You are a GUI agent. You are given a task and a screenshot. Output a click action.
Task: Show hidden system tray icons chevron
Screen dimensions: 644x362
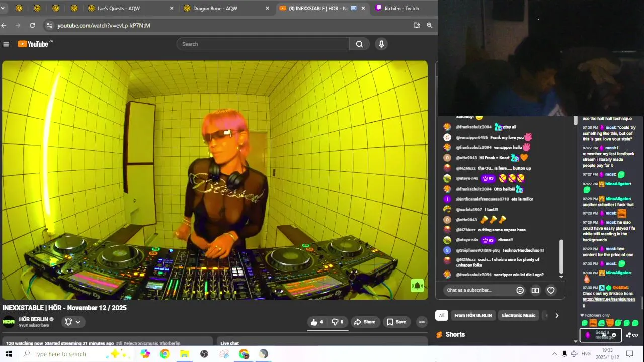554,354
